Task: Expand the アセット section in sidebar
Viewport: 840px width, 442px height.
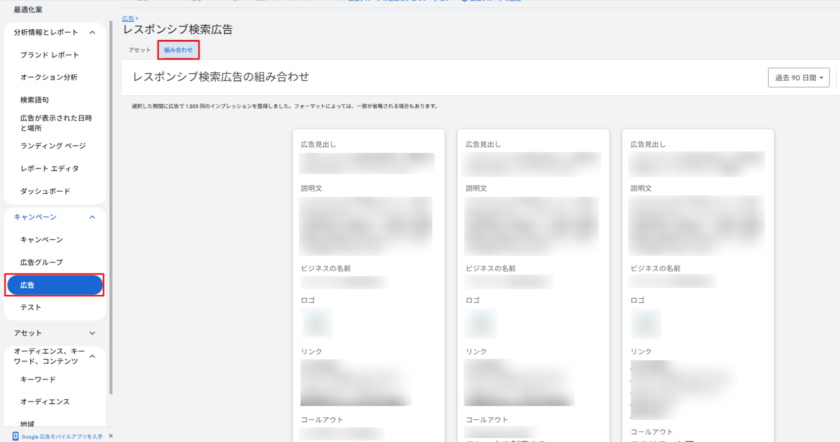Action: click(92, 332)
